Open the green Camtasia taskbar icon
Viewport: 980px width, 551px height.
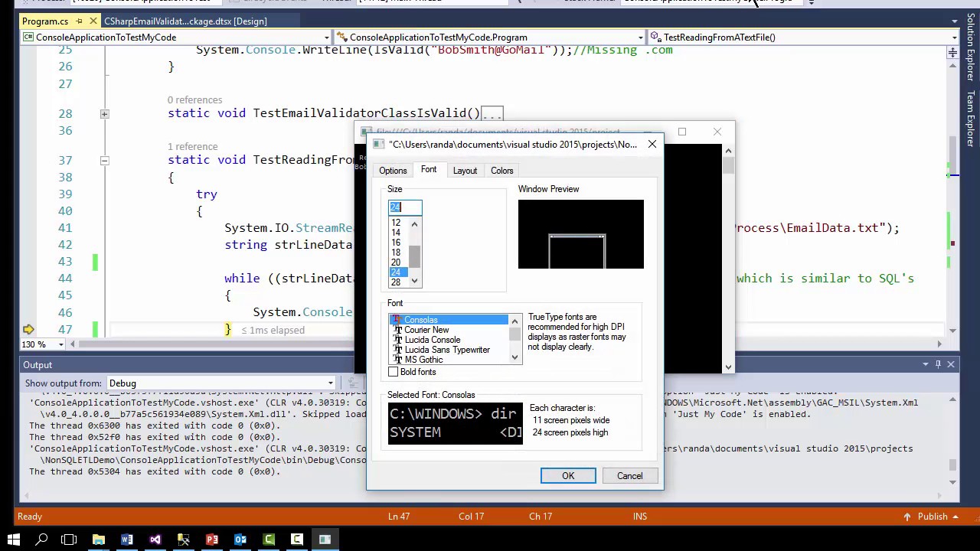point(269,540)
